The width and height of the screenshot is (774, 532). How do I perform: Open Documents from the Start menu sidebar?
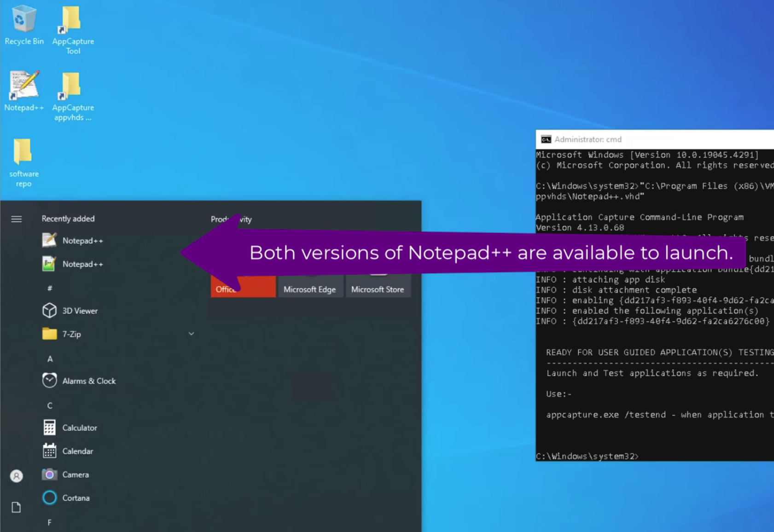click(x=16, y=507)
